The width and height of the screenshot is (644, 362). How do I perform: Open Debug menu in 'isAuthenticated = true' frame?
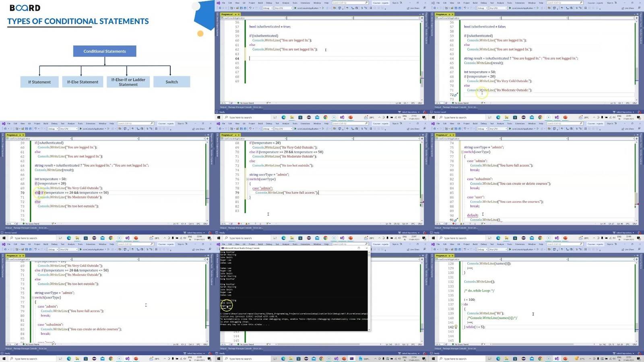[269, 3]
